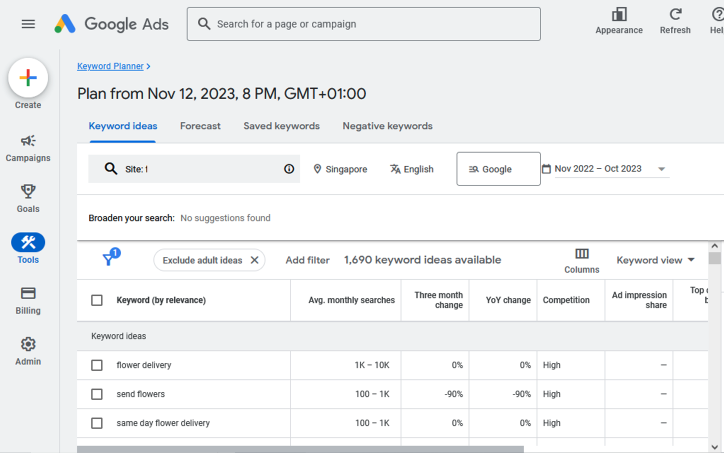Click the Google Ads logo
Screen dimensions: 724x453
pyautogui.click(x=111, y=24)
